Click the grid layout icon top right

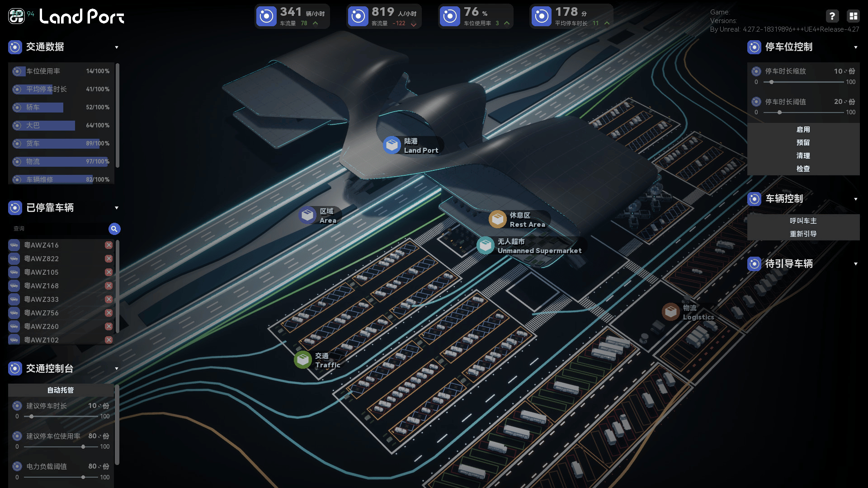pos(853,16)
